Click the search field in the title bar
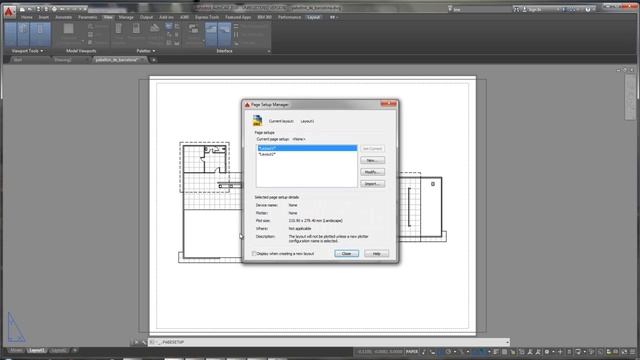Image resolution: width=640 pixels, height=360 pixels. [480, 9]
